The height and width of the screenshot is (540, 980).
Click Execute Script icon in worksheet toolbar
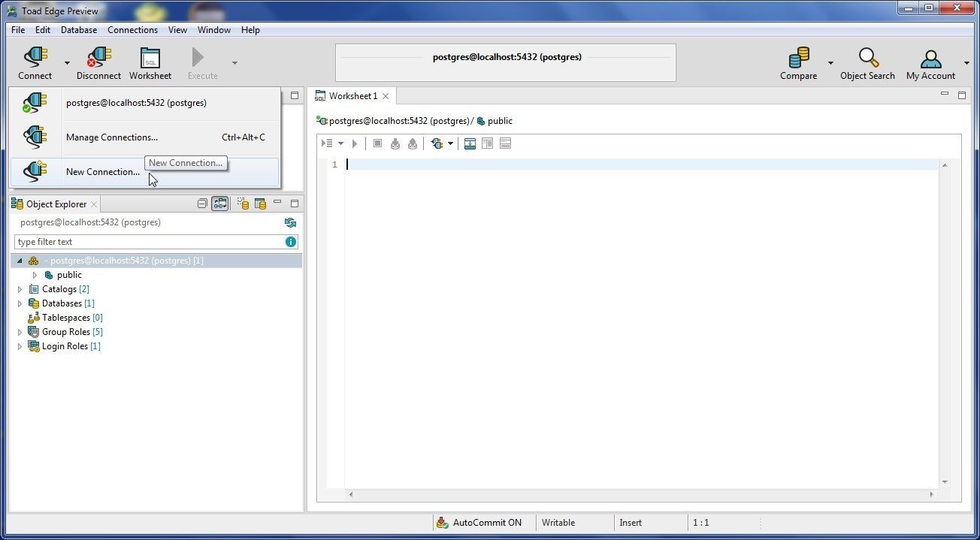[x=327, y=143]
